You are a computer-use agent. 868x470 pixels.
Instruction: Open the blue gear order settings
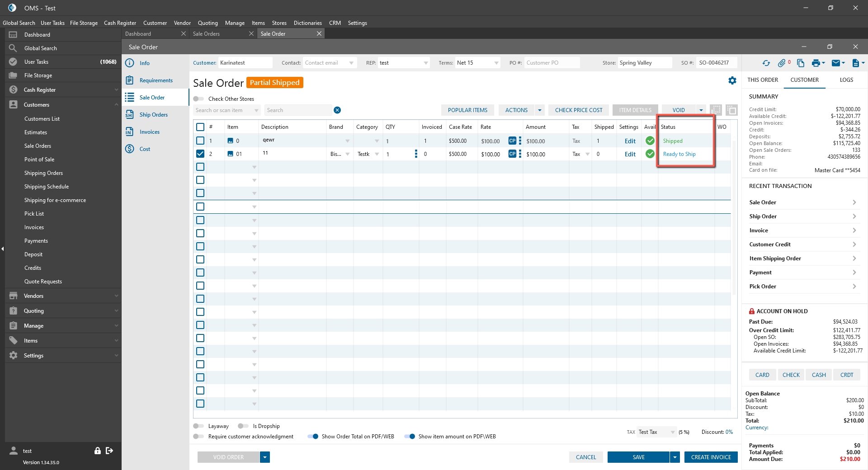[x=732, y=80]
